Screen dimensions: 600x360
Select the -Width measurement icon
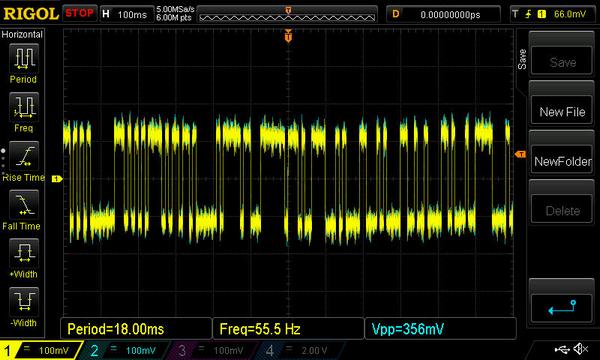24,301
